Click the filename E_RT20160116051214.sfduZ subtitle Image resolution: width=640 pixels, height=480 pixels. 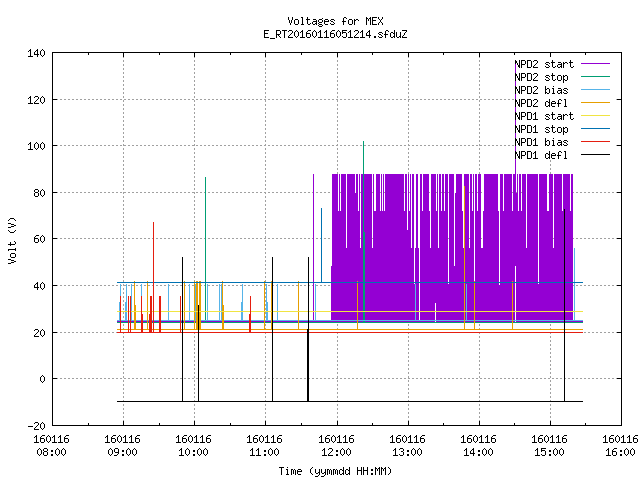[336, 34]
